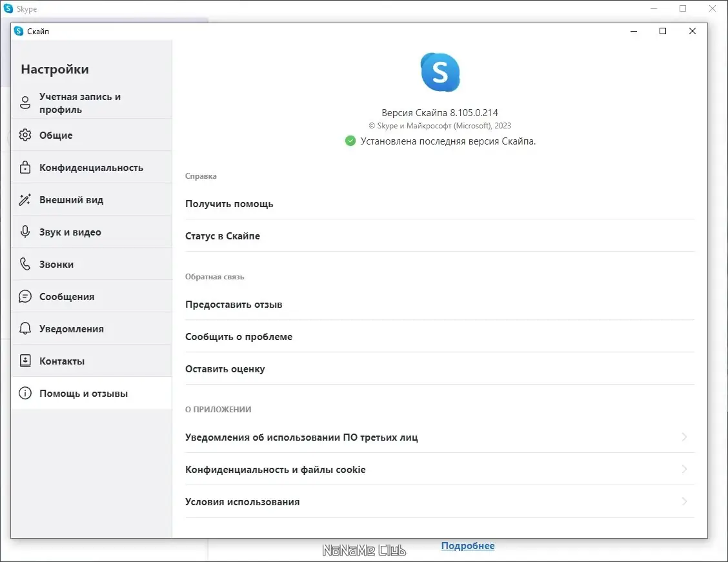Screen dimensions: 728x562
Task: Select the Контакты settings section
Action: pyautogui.click(x=92, y=361)
